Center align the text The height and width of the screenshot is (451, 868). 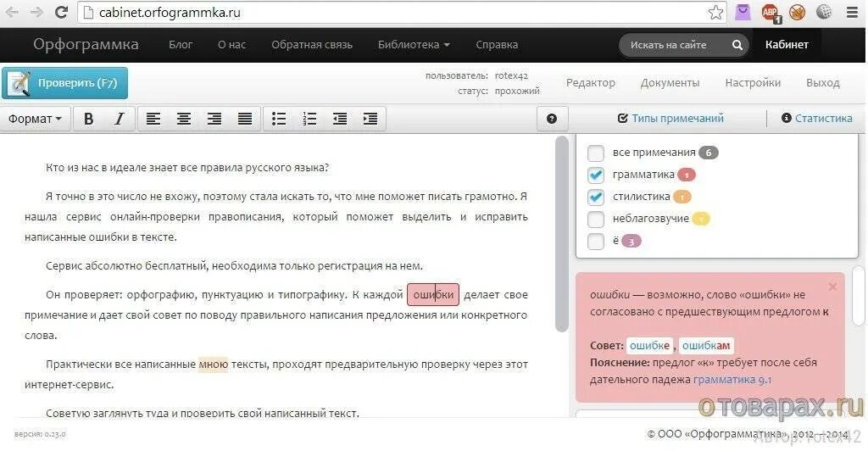pyautogui.click(x=184, y=119)
